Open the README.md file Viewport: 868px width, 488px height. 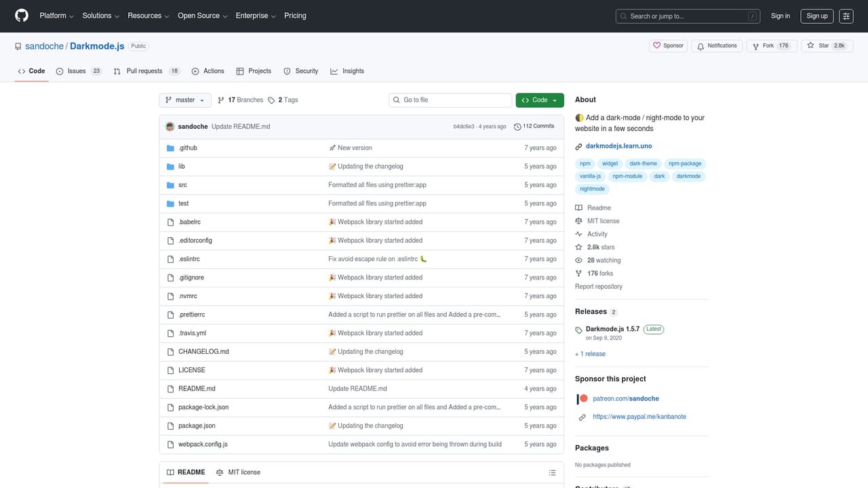[197, 388]
